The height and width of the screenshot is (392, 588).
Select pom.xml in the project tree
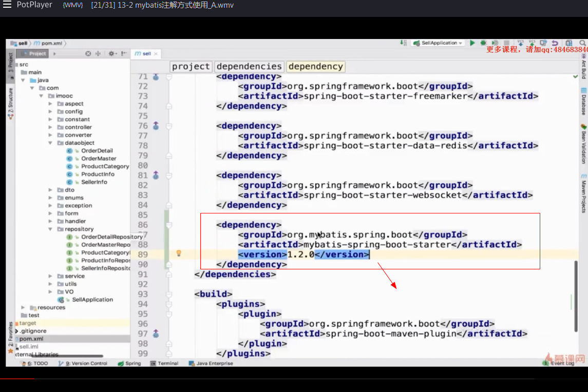[x=31, y=339]
